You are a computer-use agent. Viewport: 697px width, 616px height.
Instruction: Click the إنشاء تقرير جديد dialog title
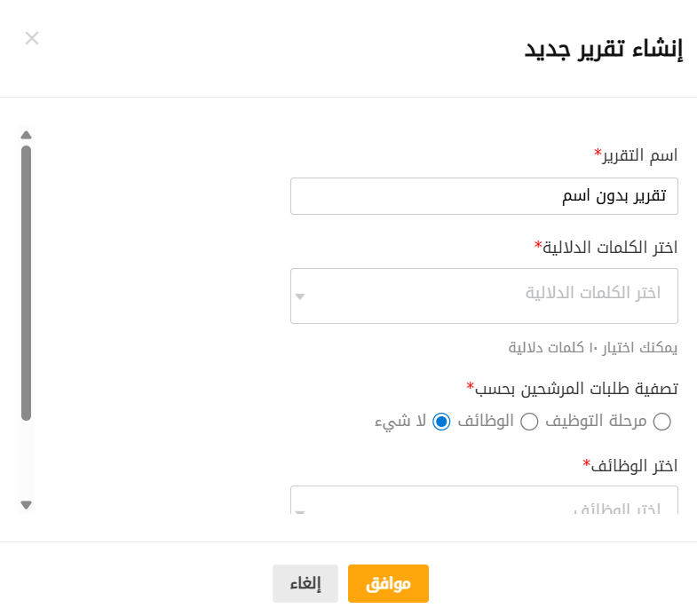[x=603, y=49]
